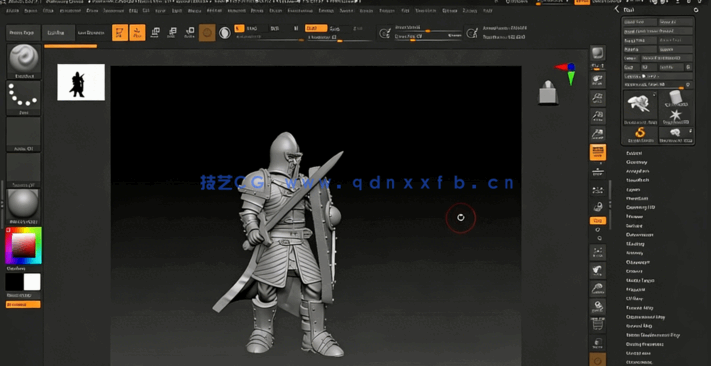
Task: Expand the Geometry subpalette
Action: [637, 162]
